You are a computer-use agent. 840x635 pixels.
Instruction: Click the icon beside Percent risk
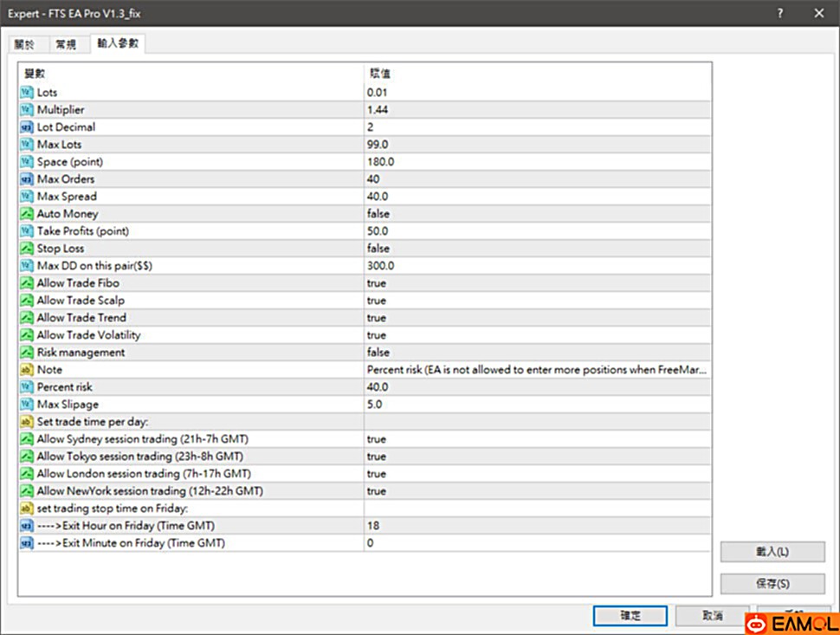point(27,387)
